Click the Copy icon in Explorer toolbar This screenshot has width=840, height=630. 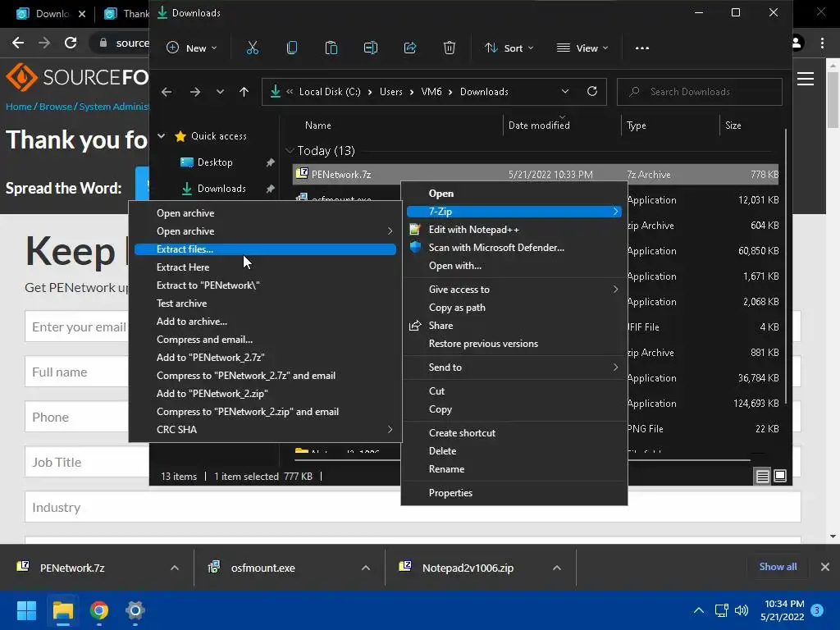[x=292, y=48]
